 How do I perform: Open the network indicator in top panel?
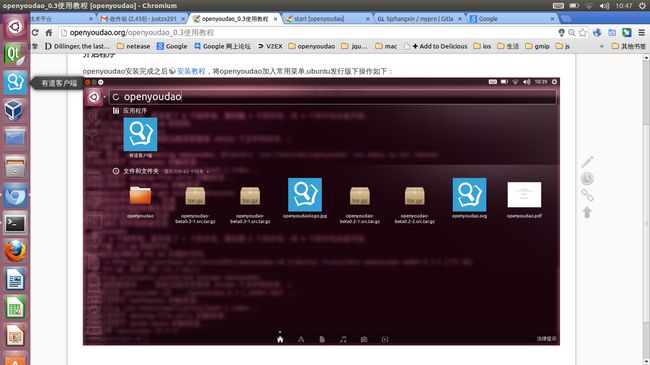[x=589, y=6]
